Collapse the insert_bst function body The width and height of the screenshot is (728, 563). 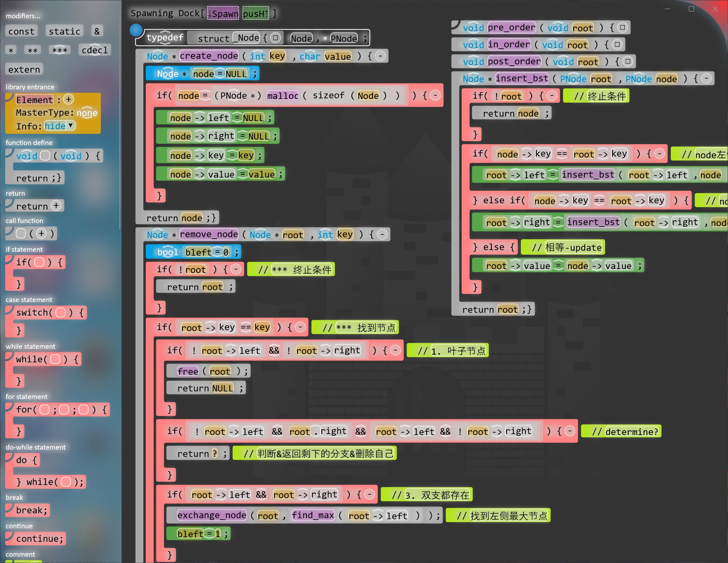[x=706, y=79]
